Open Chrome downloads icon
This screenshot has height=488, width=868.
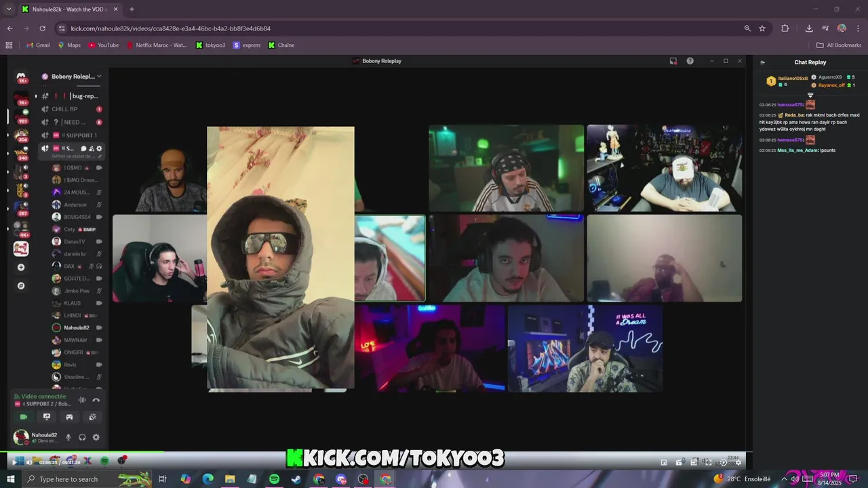(809, 28)
